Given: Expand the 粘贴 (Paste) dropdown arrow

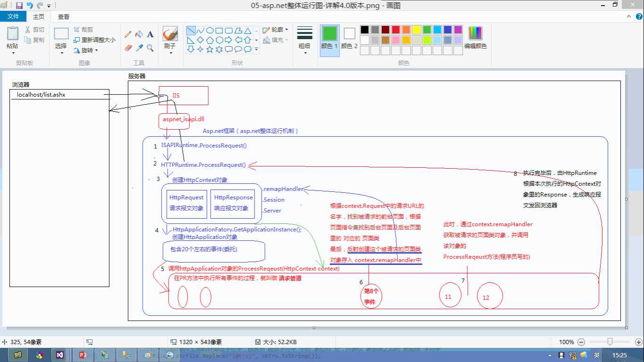Looking at the screenshot, I should [13, 53].
